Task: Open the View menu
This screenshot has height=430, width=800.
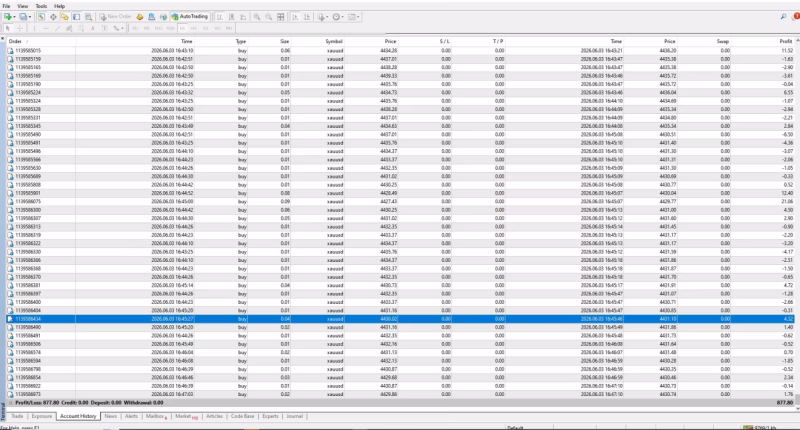Action: click(23, 6)
